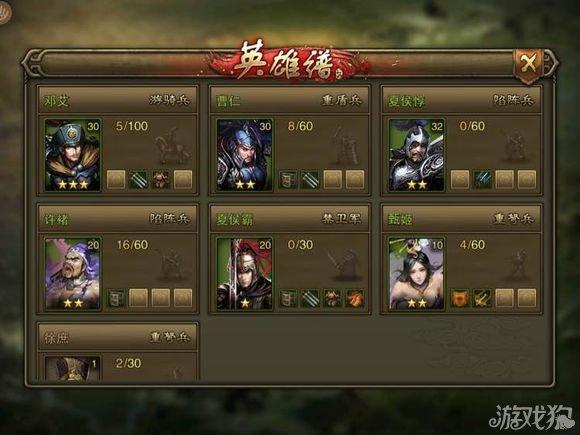Open 夏侯惇 hero portrait
The width and height of the screenshot is (580, 435).
pyautogui.click(x=417, y=155)
